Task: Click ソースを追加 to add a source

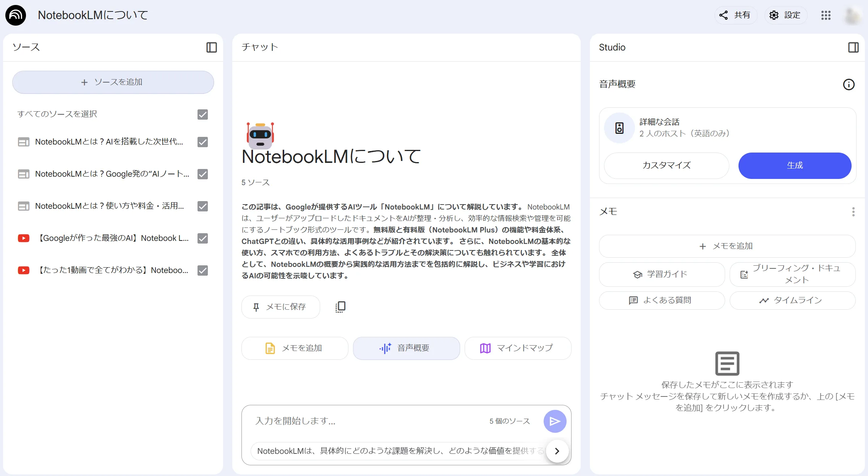Action: pyautogui.click(x=113, y=82)
